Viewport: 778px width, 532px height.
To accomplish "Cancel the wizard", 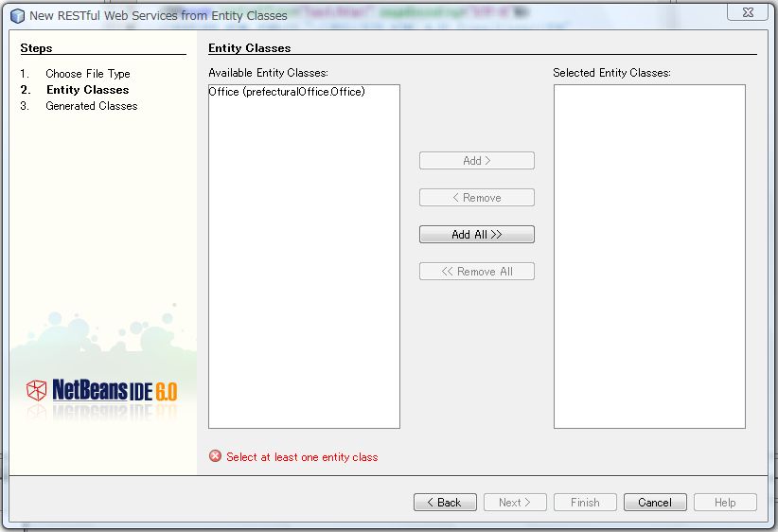I will point(655,503).
